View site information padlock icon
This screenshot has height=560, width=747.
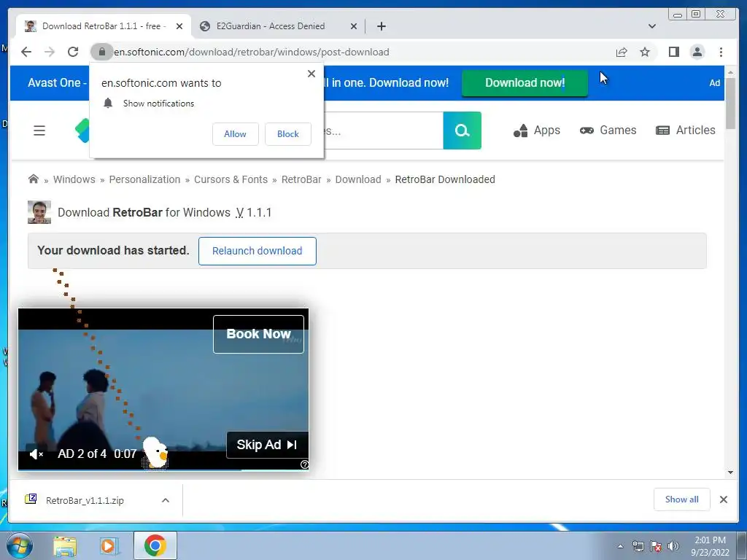pos(101,52)
